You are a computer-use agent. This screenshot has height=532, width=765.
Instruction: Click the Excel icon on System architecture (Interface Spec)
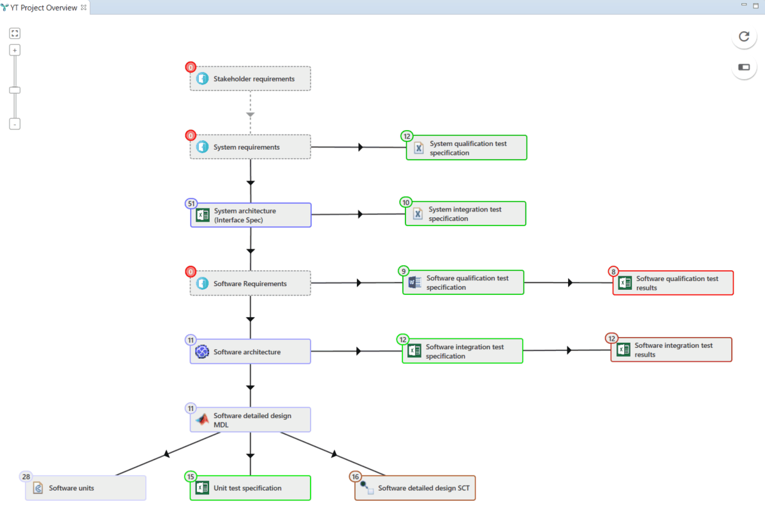coord(202,215)
